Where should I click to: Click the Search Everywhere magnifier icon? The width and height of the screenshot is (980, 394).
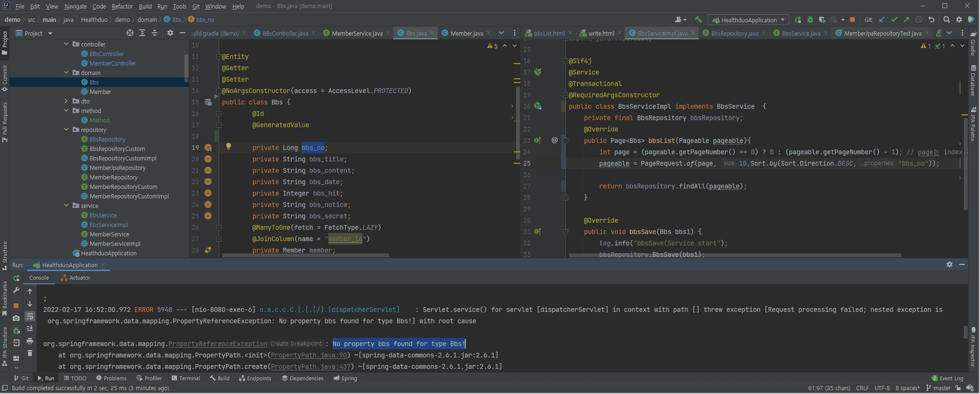click(x=947, y=20)
